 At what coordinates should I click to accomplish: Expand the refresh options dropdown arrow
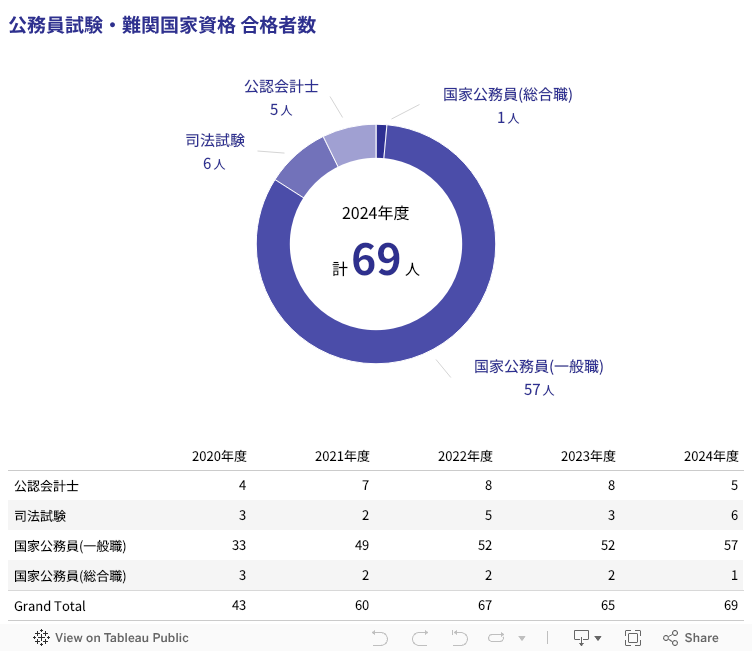(521, 638)
